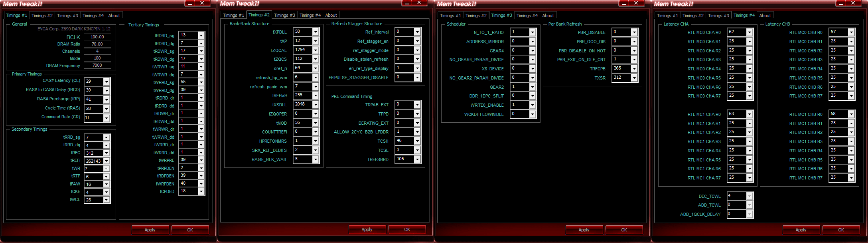The width and height of the screenshot is (868, 243).
Task: Open Timings #4 tab in second window
Action: coord(310,15)
